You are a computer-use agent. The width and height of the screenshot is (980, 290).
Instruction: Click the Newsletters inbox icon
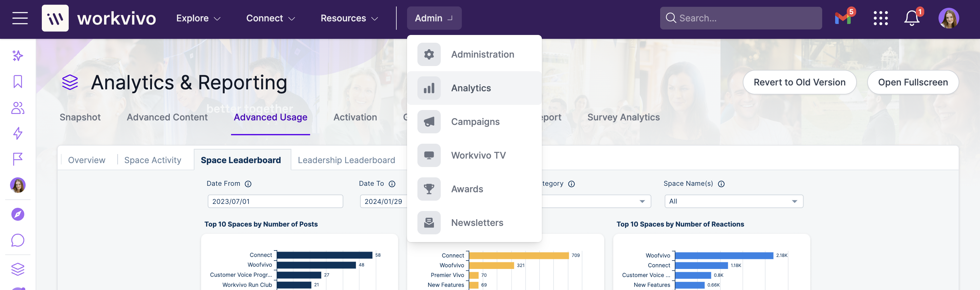tap(429, 223)
